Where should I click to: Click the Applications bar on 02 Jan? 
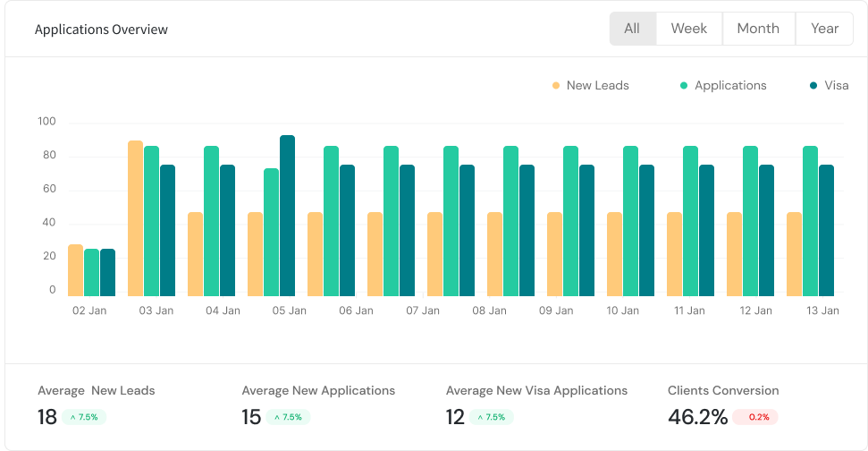(x=91, y=272)
